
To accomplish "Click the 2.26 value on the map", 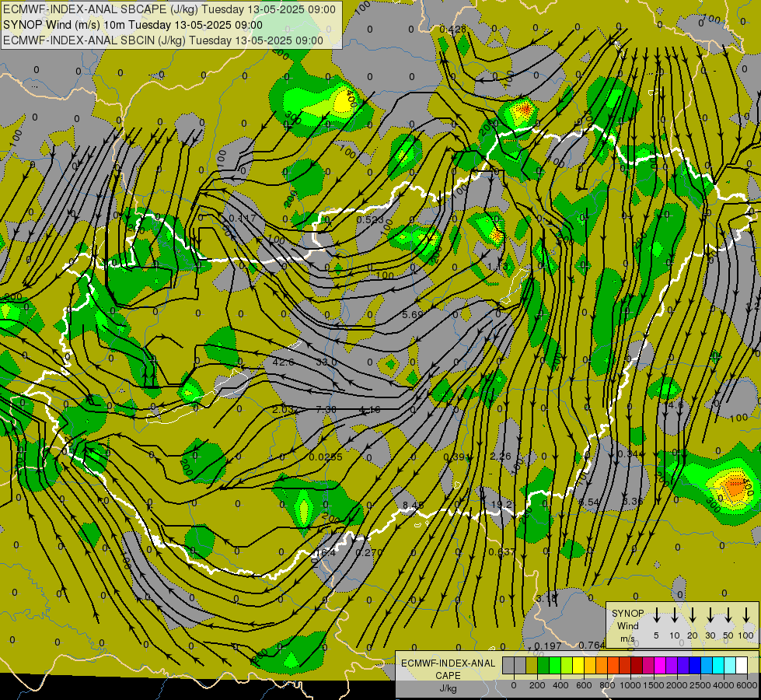I will point(501,456).
